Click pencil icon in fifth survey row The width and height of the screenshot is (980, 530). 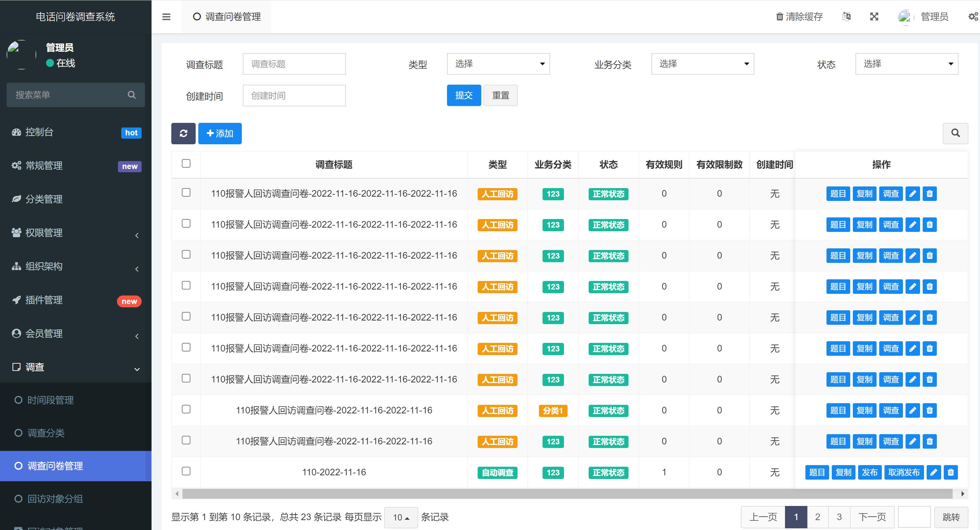click(x=912, y=318)
